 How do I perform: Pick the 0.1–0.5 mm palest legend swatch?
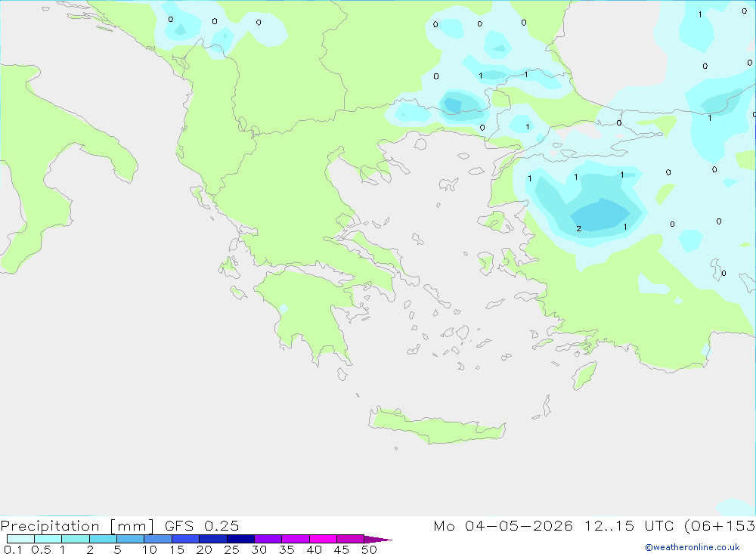pos(20,539)
